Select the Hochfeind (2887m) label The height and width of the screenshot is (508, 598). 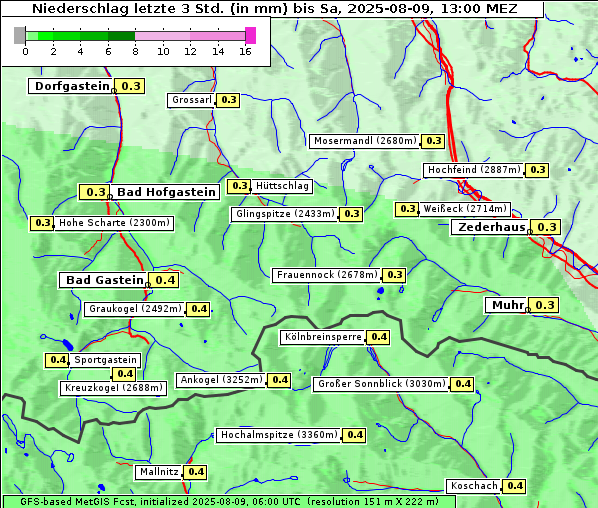click(x=474, y=170)
